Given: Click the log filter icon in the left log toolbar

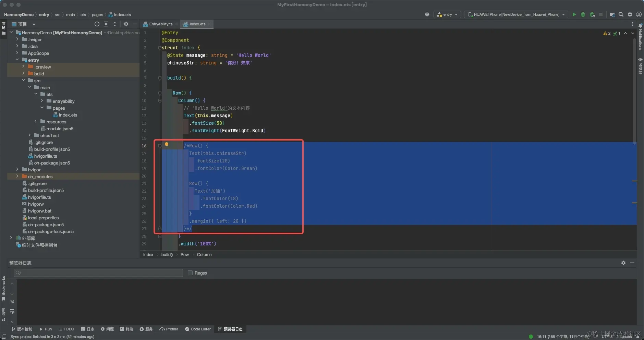Looking at the screenshot, I should 12,302.
